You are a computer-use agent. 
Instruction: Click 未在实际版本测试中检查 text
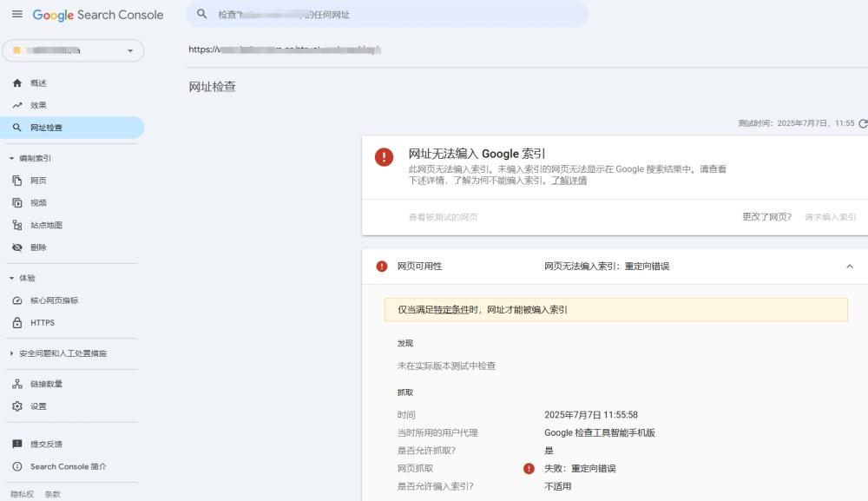(x=446, y=366)
